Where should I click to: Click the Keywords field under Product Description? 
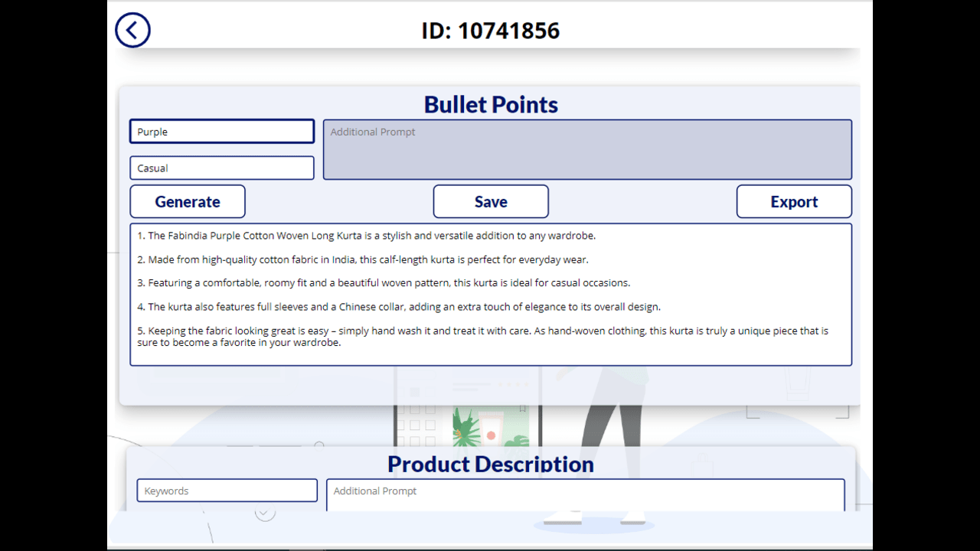coord(227,491)
